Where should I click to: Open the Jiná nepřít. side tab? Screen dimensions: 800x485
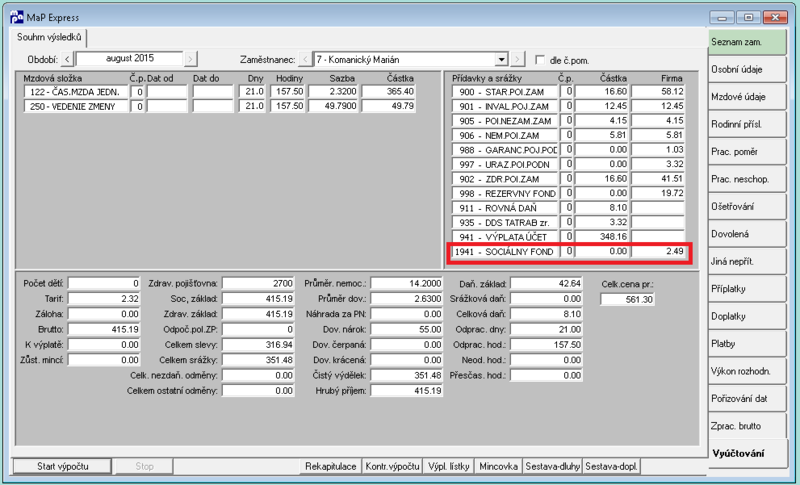(747, 262)
